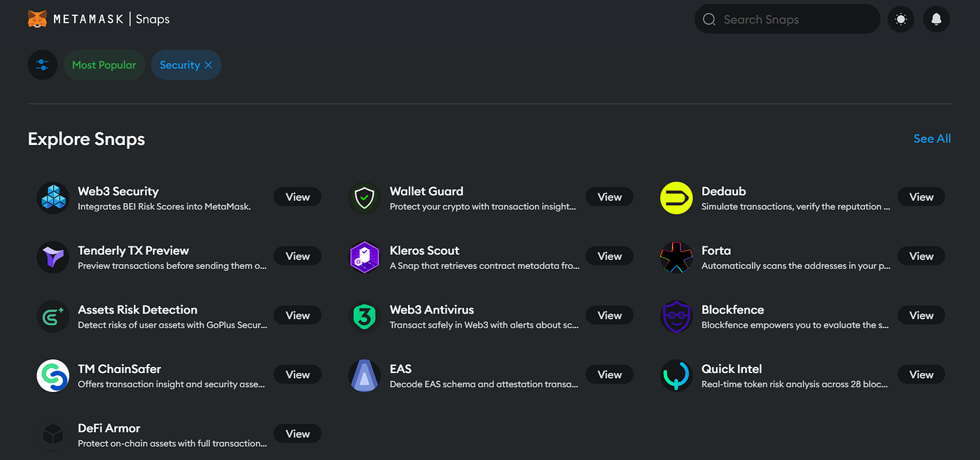Open the Kleros Scout title
This screenshot has height=460, width=980.
pos(425,251)
